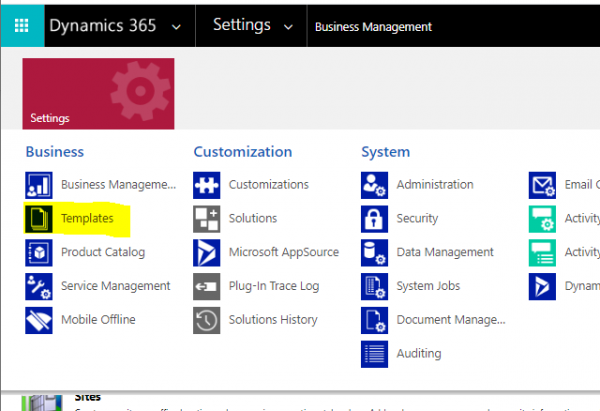
Task: Open the Solutions History link
Action: pyautogui.click(x=273, y=320)
